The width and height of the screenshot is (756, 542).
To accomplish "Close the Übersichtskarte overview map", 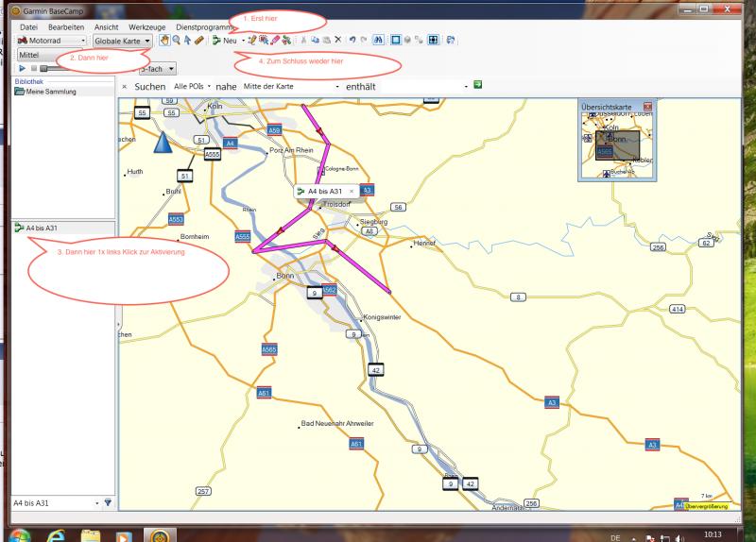I will (647, 107).
